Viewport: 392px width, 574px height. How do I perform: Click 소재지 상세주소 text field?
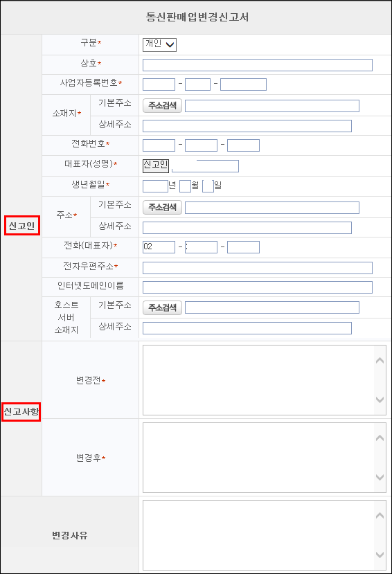pos(247,125)
